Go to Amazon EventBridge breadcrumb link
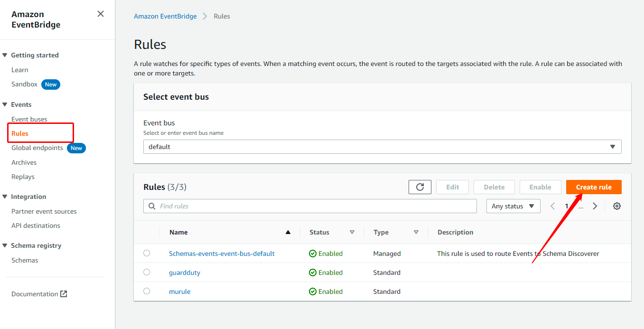Screen dimensions: 644x329 point(165,16)
